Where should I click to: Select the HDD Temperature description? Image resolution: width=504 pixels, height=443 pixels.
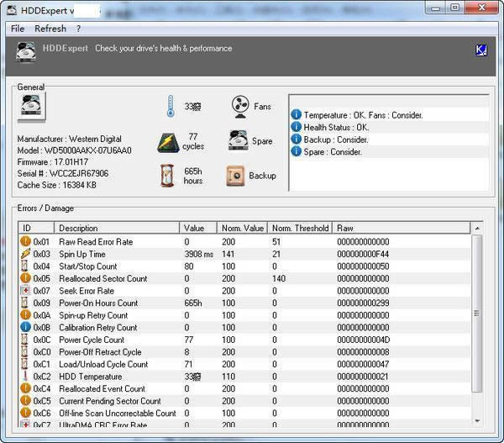91,377
